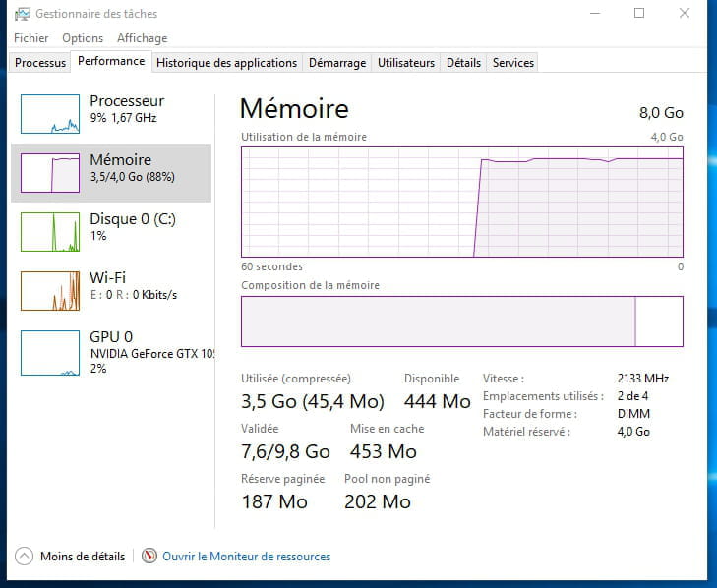
Task: Open the Disque 0 (C:) graph thumbnail
Action: tap(50, 232)
